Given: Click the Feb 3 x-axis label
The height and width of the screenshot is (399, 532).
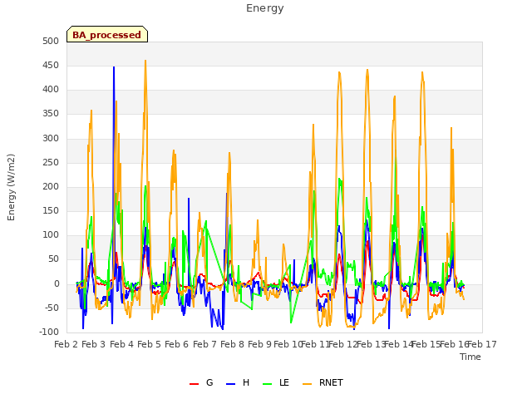Looking at the screenshot, I should click(x=94, y=344).
